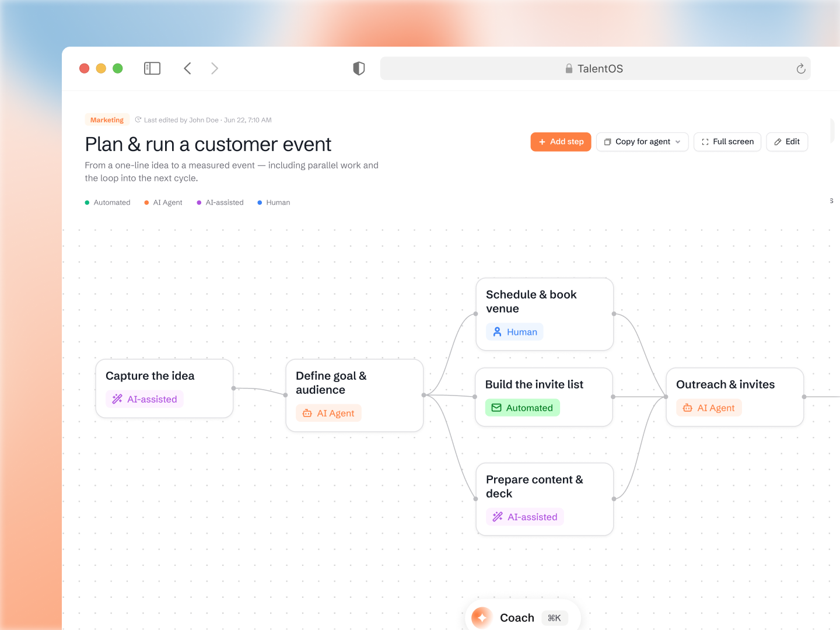Click the Add step button

(x=561, y=142)
